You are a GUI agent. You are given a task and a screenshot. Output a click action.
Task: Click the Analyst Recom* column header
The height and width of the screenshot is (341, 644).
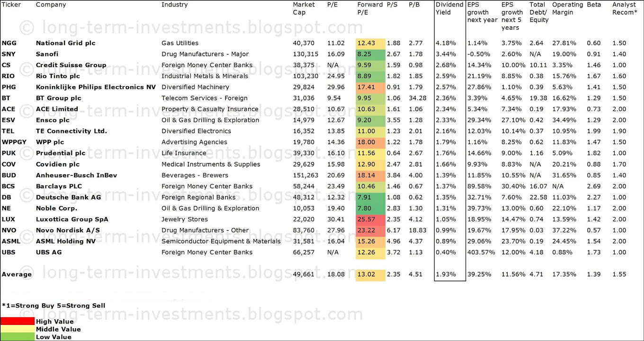[625, 9]
